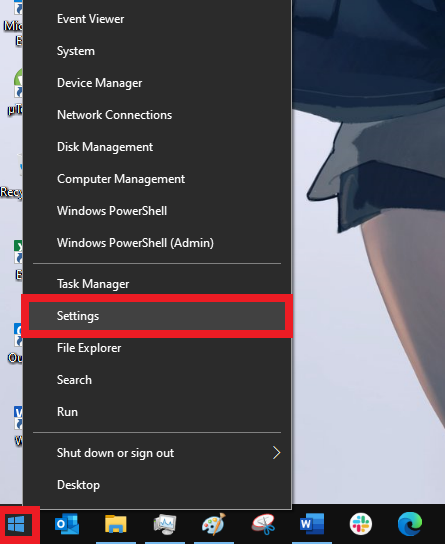Choose Event Viewer in the menu

(x=157, y=19)
